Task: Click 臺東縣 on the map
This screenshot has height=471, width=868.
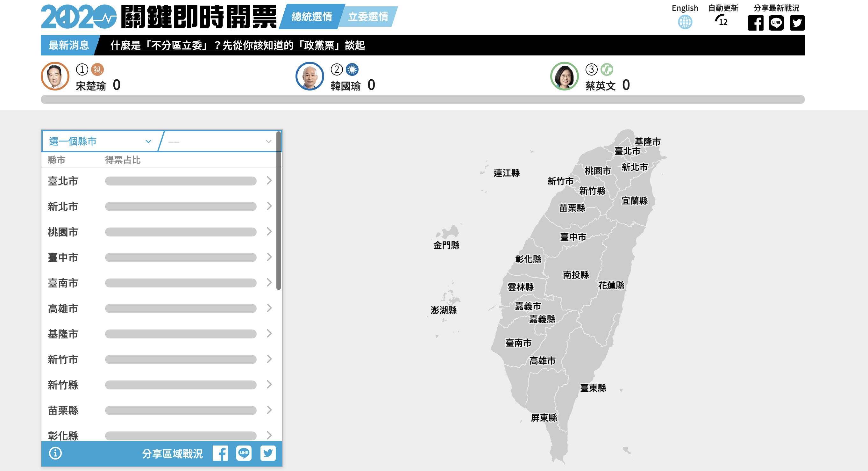Action: (x=593, y=388)
